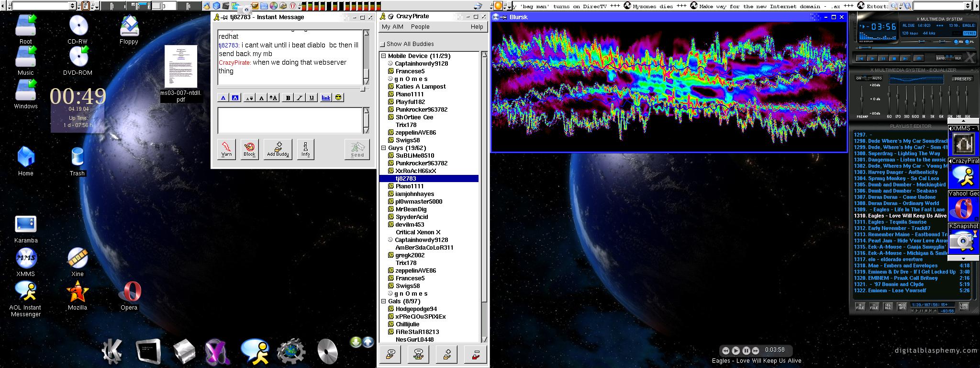
Task: Click the Add Buddy icon
Action: point(278,149)
